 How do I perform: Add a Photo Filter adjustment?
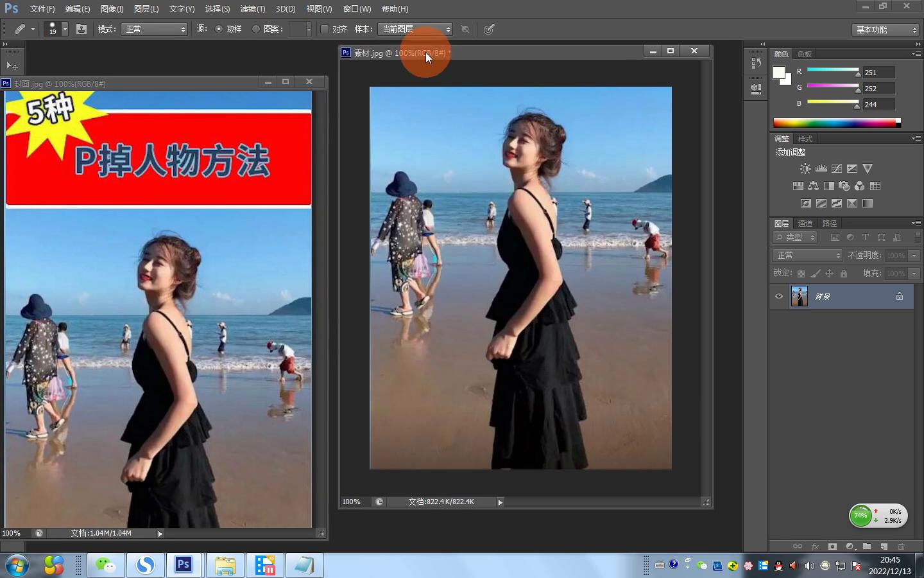point(844,186)
